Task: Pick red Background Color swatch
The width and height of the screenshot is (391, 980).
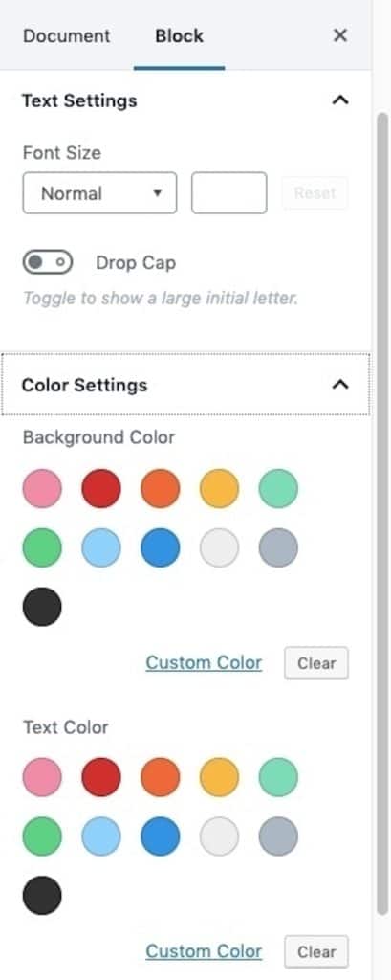Action: point(101,489)
